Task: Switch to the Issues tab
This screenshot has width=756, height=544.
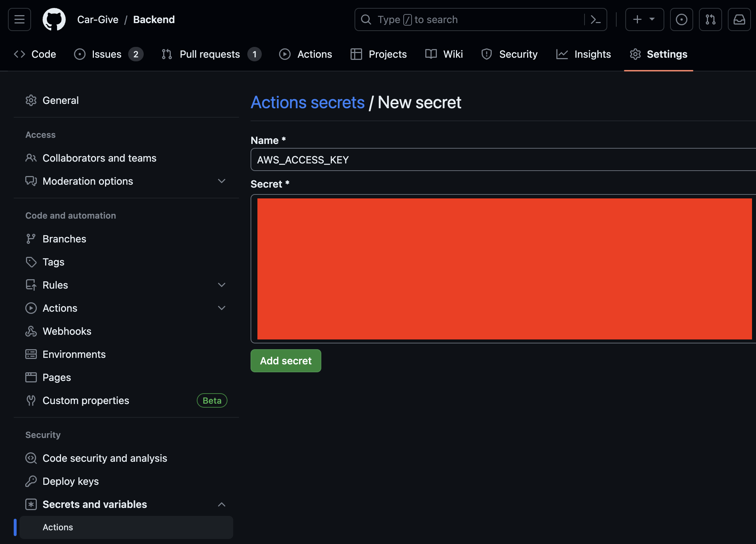Action: [x=109, y=54]
